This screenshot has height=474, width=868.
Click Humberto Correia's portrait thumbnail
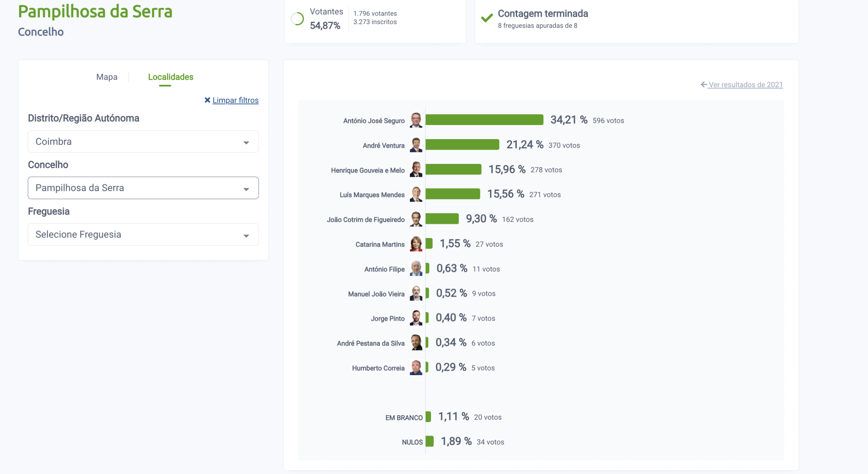(x=416, y=367)
